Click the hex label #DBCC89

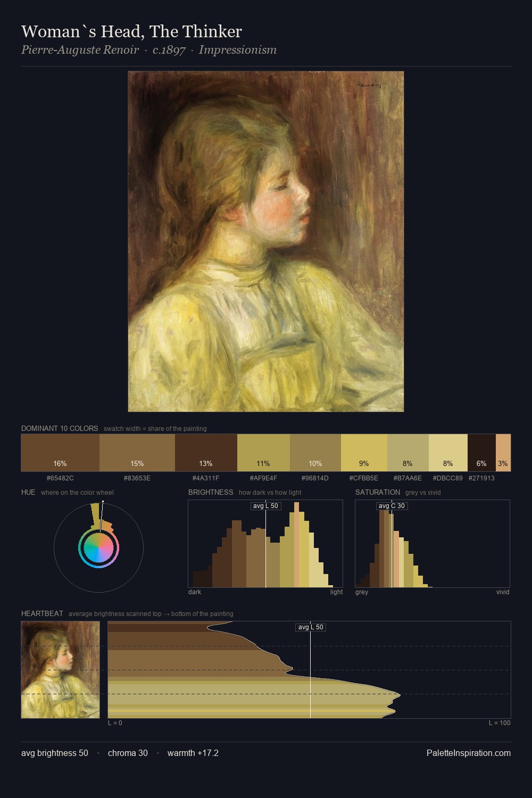(447, 478)
